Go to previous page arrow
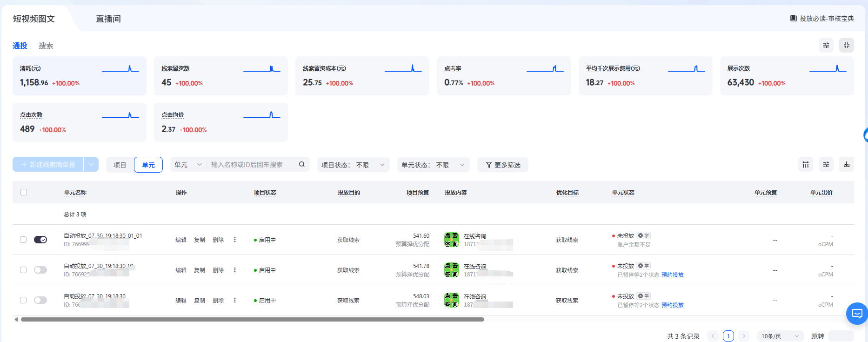The height and width of the screenshot is (342, 868). click(713, 336)
